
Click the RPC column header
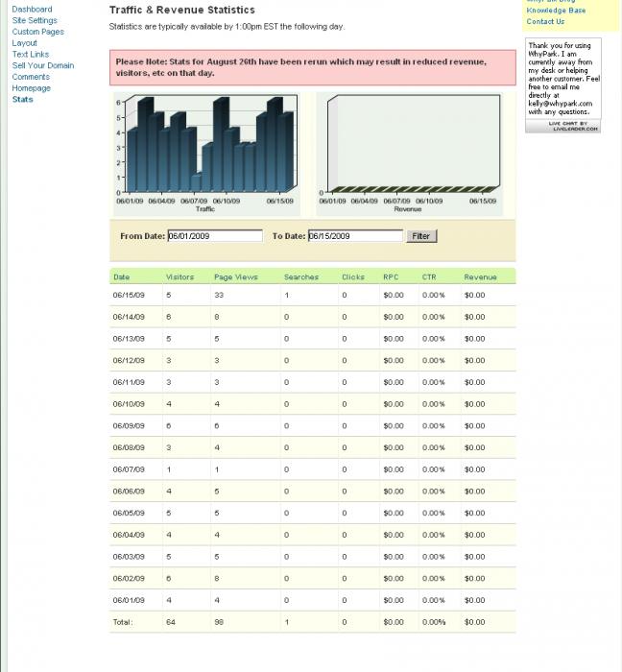(x=391, y=276)
